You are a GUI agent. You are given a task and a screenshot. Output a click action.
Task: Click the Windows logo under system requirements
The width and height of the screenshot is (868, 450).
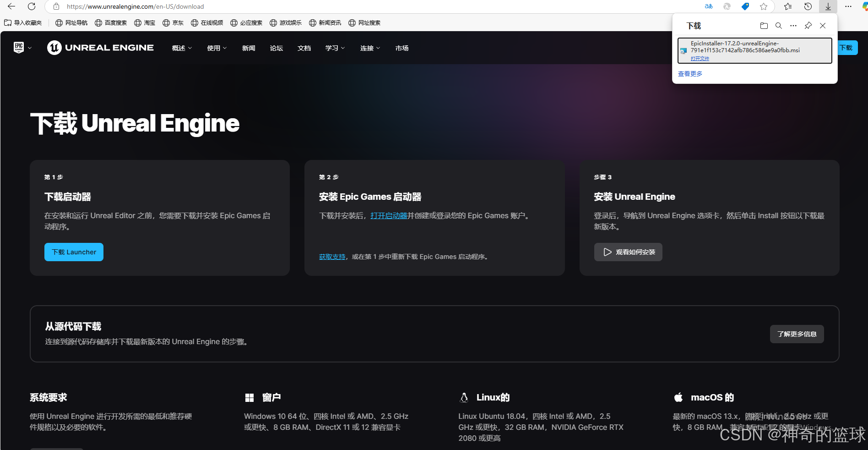pyautogui.click(x=250, y=398)
